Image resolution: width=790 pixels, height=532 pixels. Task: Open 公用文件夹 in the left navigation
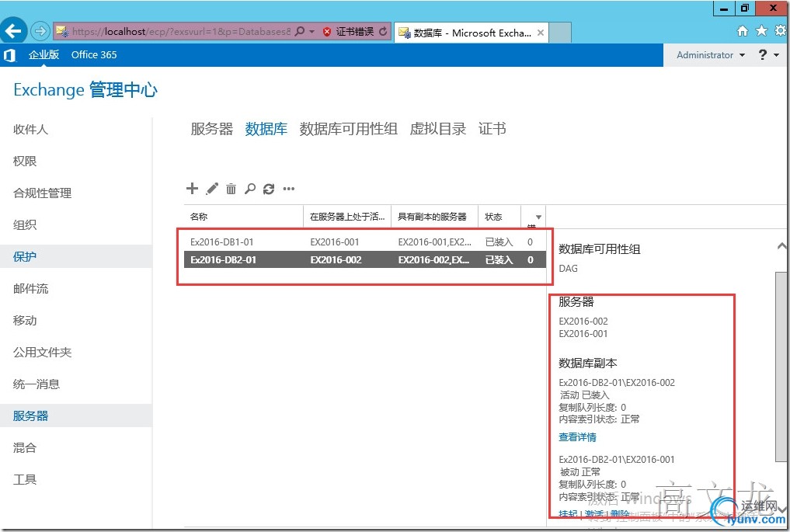click(42, 352)
